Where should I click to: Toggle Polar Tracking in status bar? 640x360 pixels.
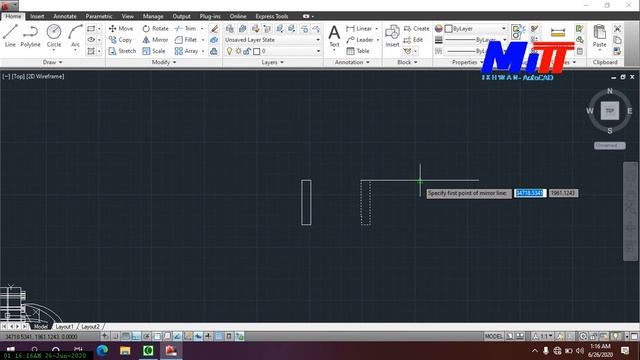(147, 336)
